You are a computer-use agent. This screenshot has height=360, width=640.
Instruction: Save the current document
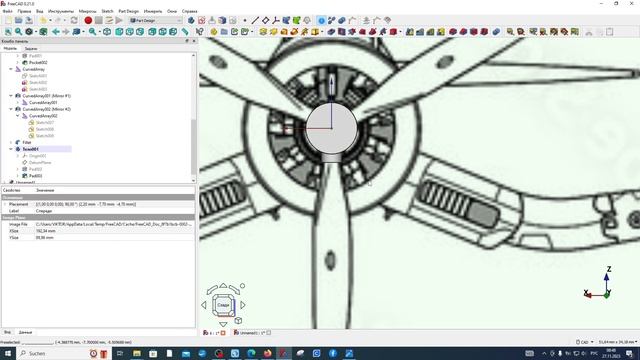(29, 20)
